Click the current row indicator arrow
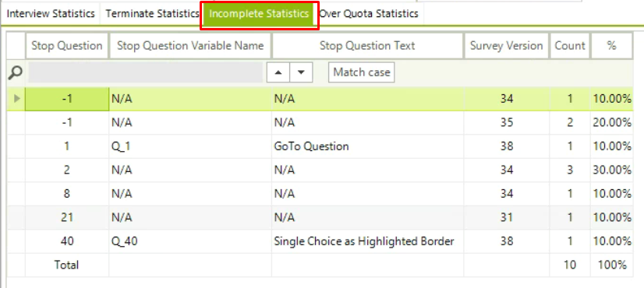This screenshot has width=644, height=288. [16, 99]
